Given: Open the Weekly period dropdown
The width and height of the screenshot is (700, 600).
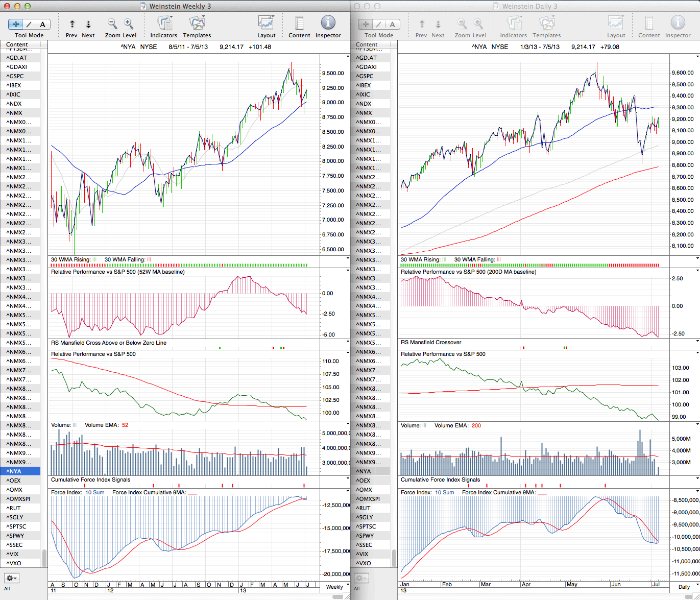Looking at the screenshot, I should pyautogui.click(x=334, y=587).
